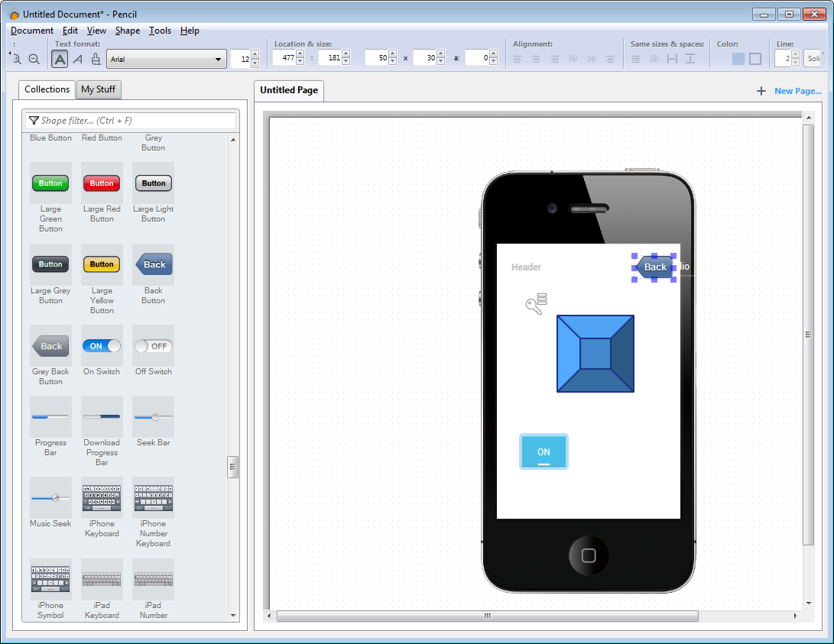The height and width of the screenshot is (644, 834).
Task: Select the iPhone Keyboard shape thumbnail
Action: point(102,498)
